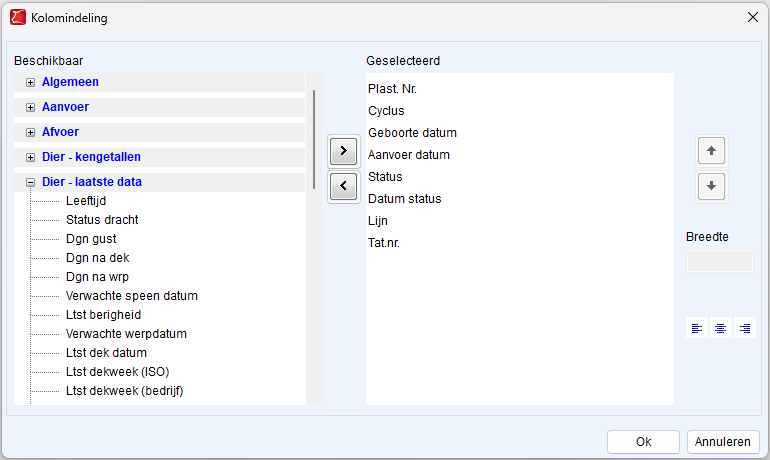The image size is (770, 460).
Task: Set left text alignment icon
Action: (x=696, y=328)
